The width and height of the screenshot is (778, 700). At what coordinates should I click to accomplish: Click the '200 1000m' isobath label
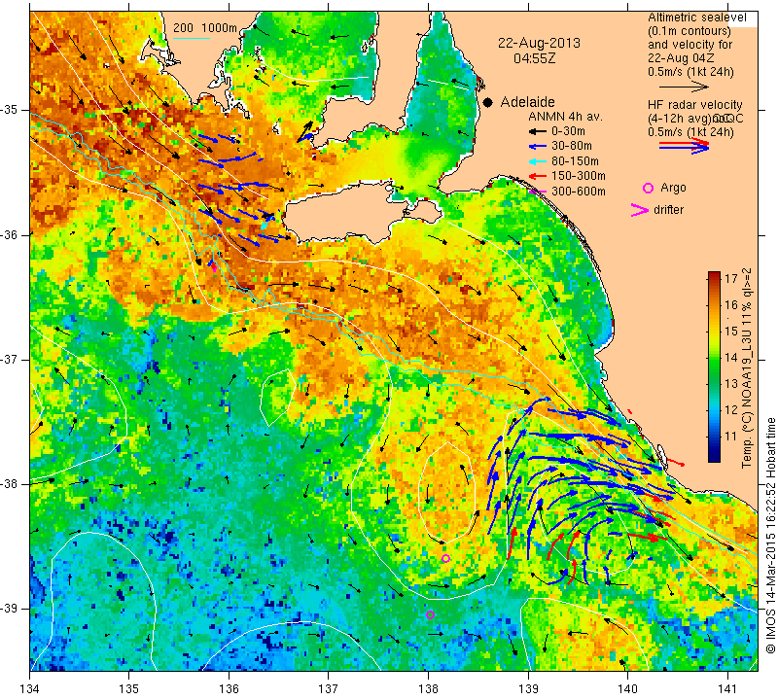point(205,28)
